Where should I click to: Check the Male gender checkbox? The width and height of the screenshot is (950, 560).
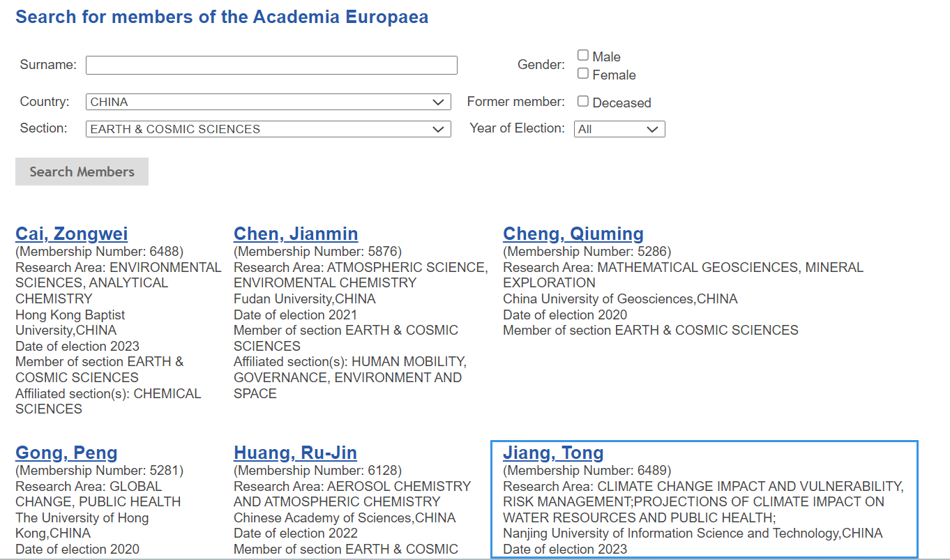click(583, 56)
